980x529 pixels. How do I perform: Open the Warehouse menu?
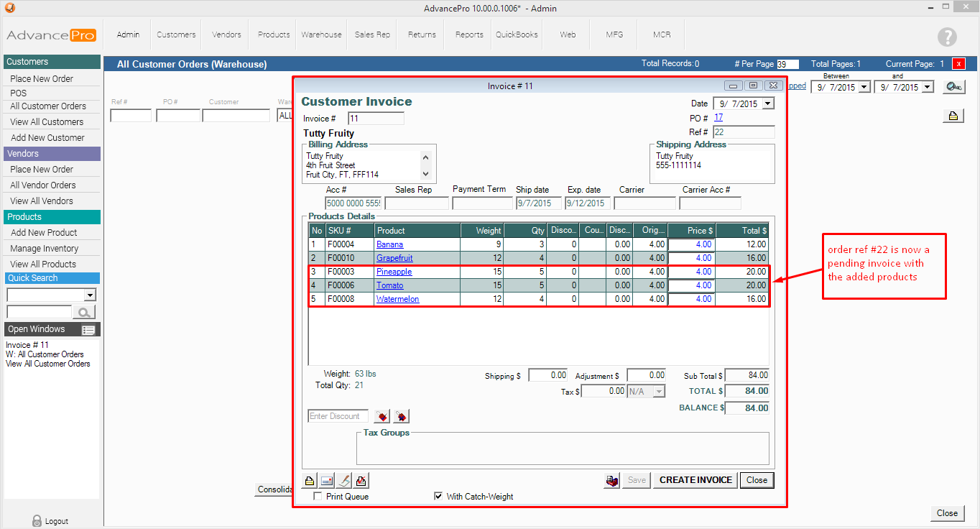click(x=321, y=34)
